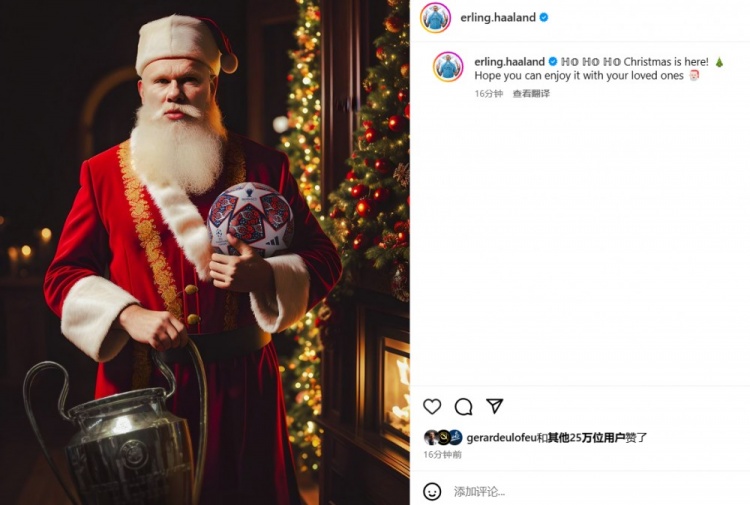Open the profile avatar in the post header

[435, 17]
